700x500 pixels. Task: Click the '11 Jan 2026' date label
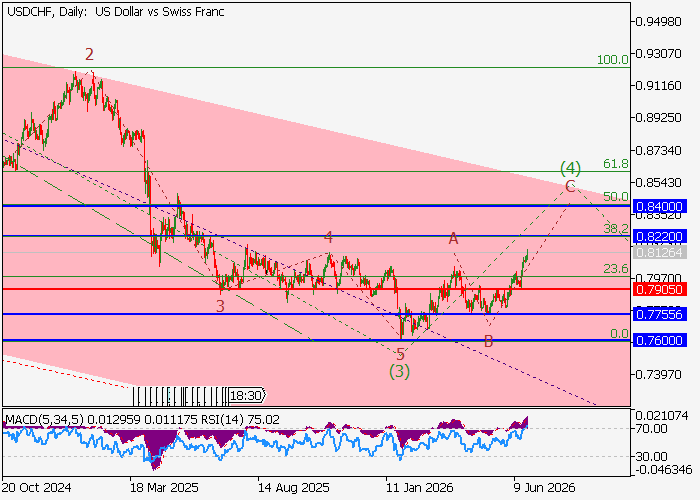coord(420,487)
